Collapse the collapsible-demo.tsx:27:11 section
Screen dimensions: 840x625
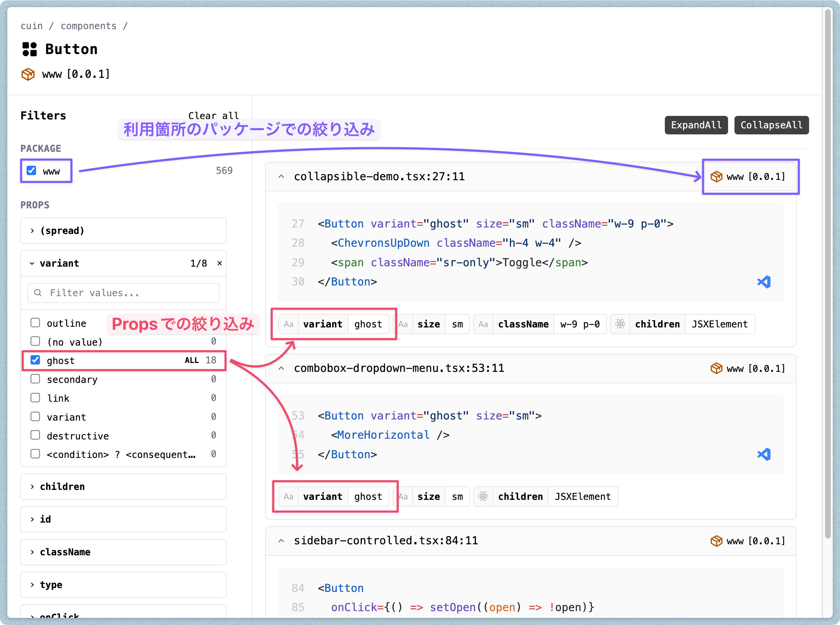[x=281, y=176]
